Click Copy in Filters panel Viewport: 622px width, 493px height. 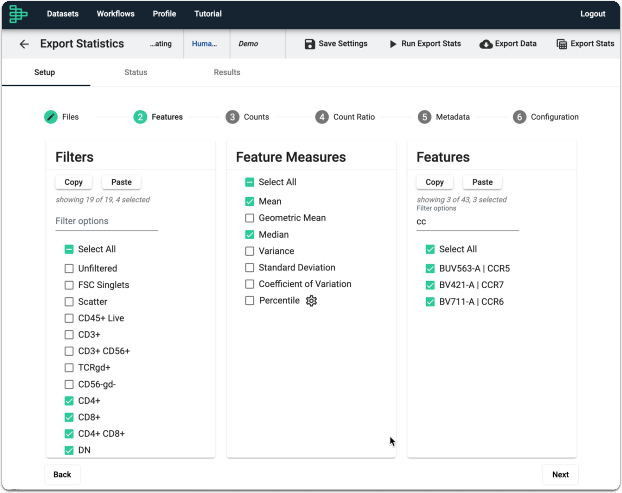tap(74, 182)
